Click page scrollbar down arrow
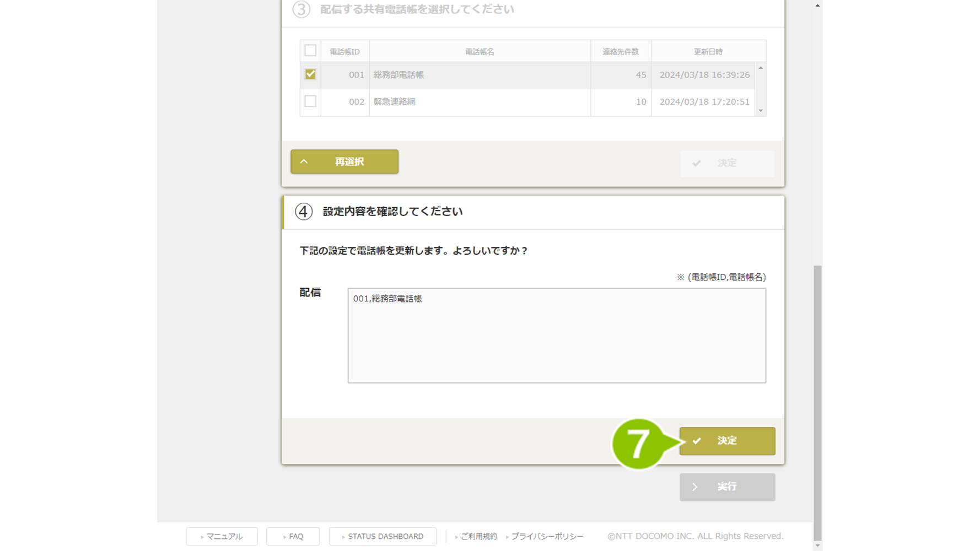 [x=817, y=545]
